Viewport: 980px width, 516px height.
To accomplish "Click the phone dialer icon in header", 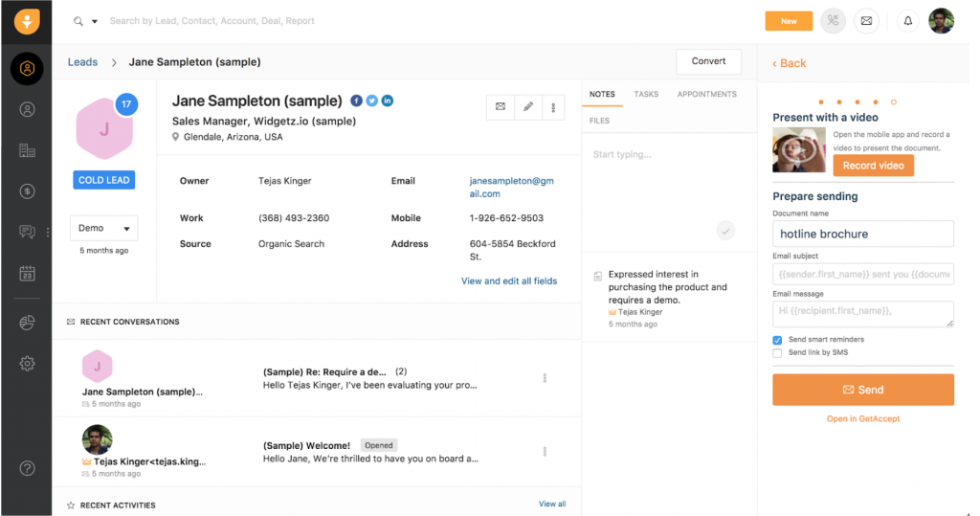I will [x=833, y=21].
